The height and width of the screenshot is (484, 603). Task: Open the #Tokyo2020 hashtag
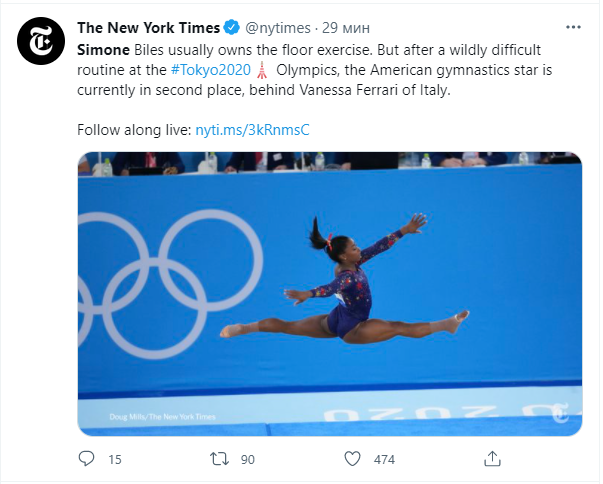tap(213, 71)
